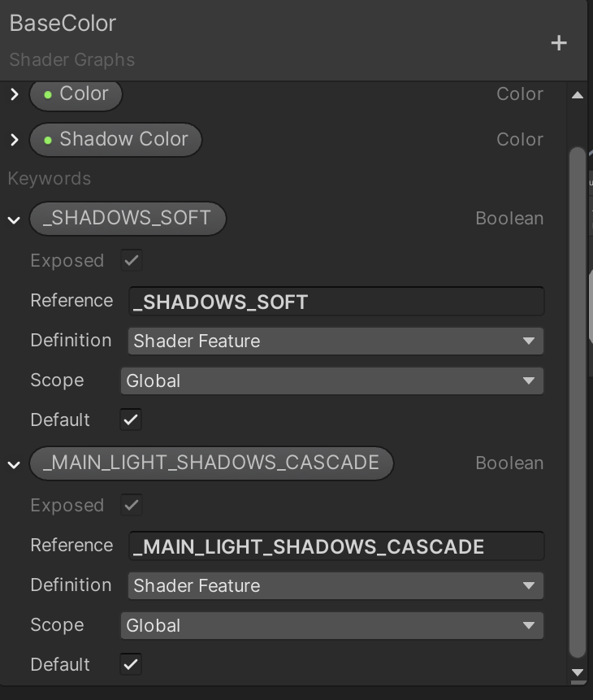This screenshot has width=593, height=700.
Task: Select the _MAIN_LIGHT_SHADOWS_CASCADE keyword pill
Action: point(210,463)
